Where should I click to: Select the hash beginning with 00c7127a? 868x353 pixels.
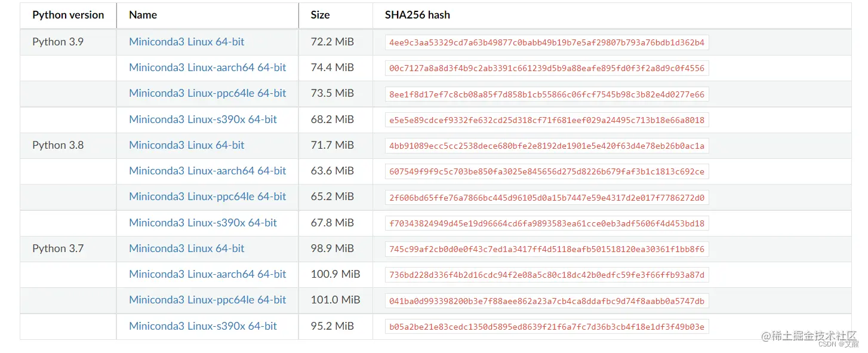(x=546, y=69)
